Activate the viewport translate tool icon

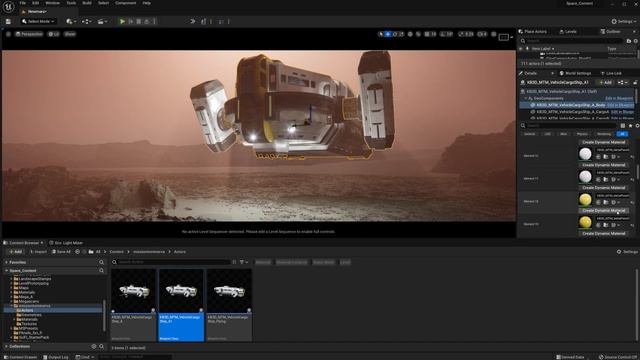tap(388, 34)
